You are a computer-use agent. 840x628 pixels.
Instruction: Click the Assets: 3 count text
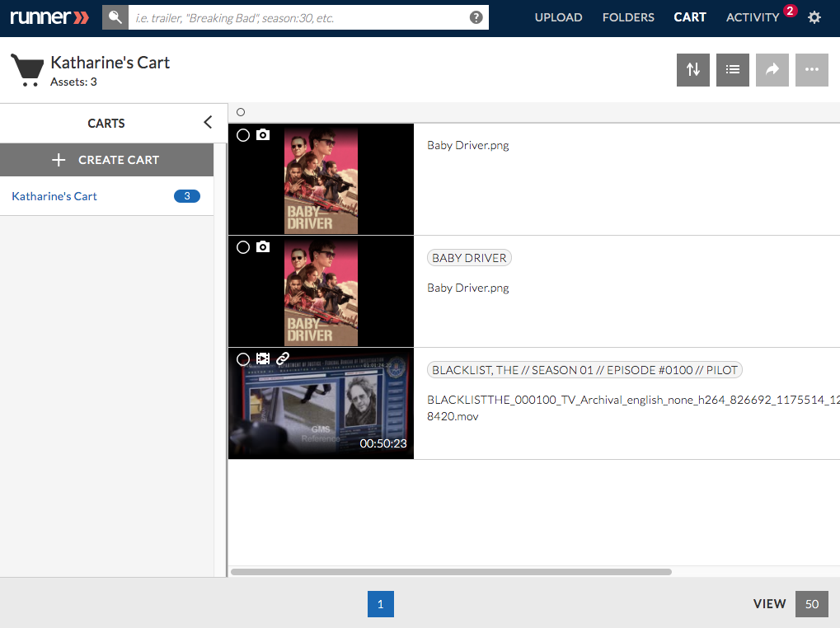[73, 82]
